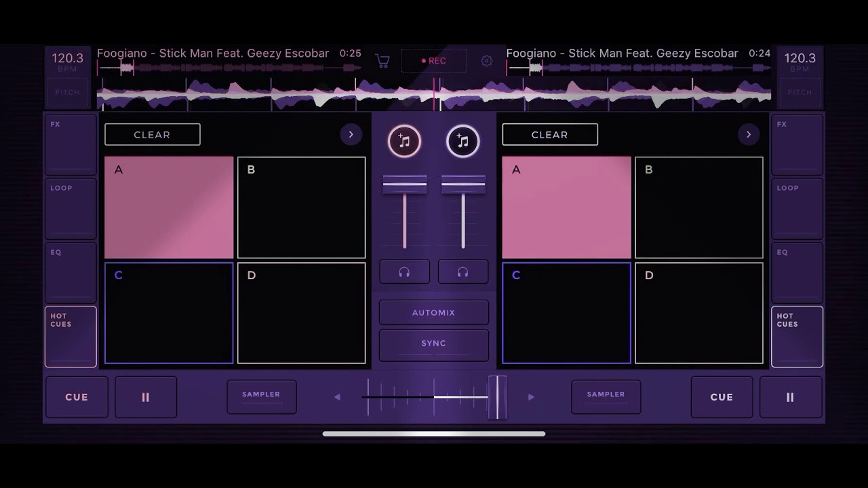Nudge crossfader with left arrow

pyautogui.click(x=337, y=397)
